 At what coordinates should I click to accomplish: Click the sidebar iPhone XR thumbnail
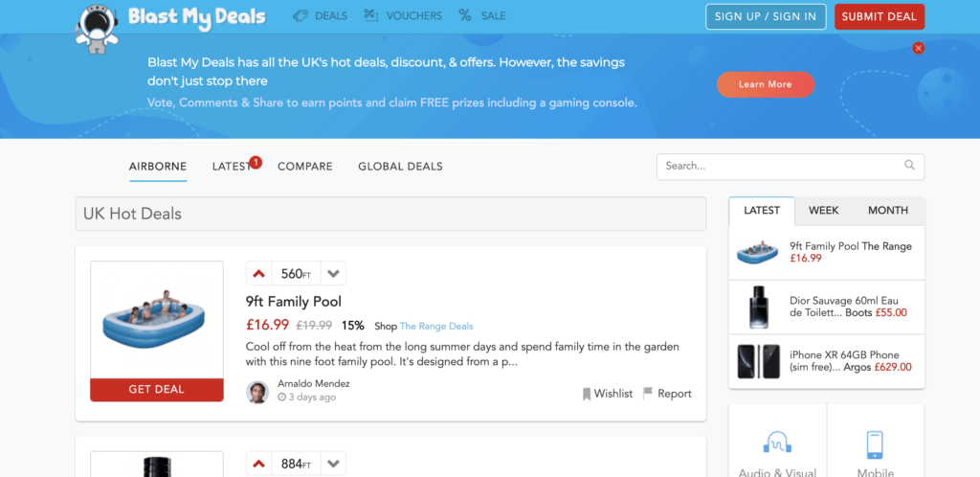758,361
